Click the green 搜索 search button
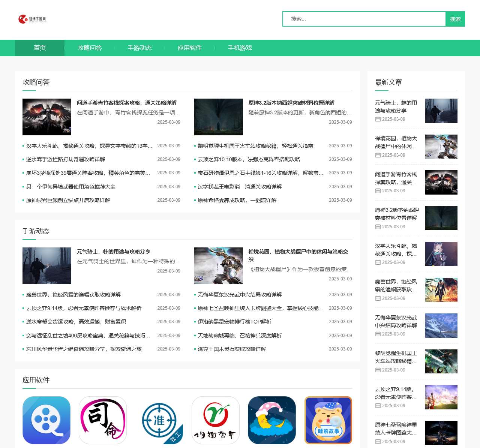Screen dimensions: 480x448 coord(455,19)
